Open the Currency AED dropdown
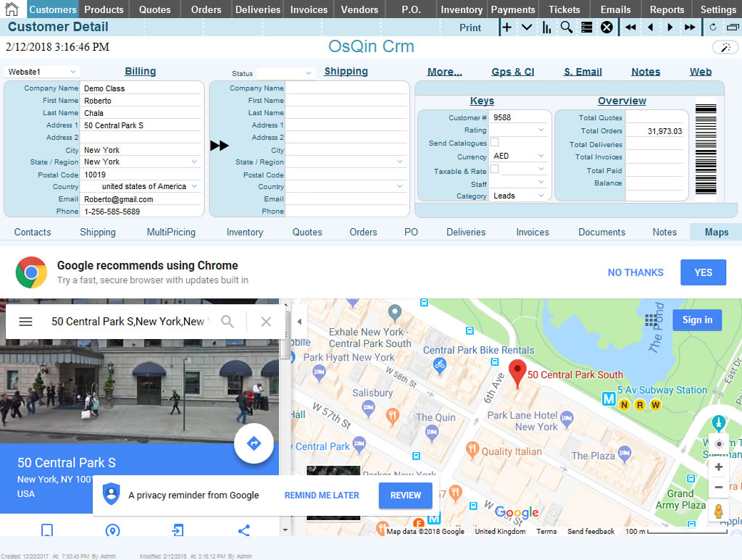 [x=541, y=156]
